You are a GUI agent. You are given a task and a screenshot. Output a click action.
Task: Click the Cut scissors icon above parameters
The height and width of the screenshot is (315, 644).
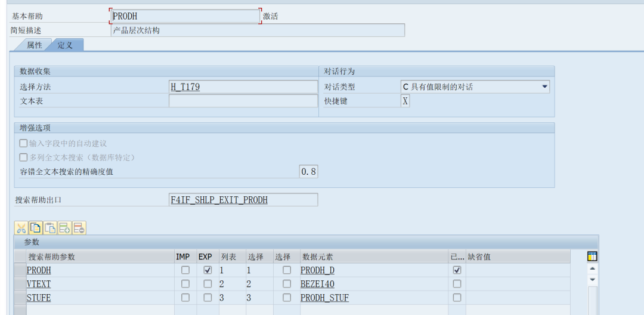21,227
